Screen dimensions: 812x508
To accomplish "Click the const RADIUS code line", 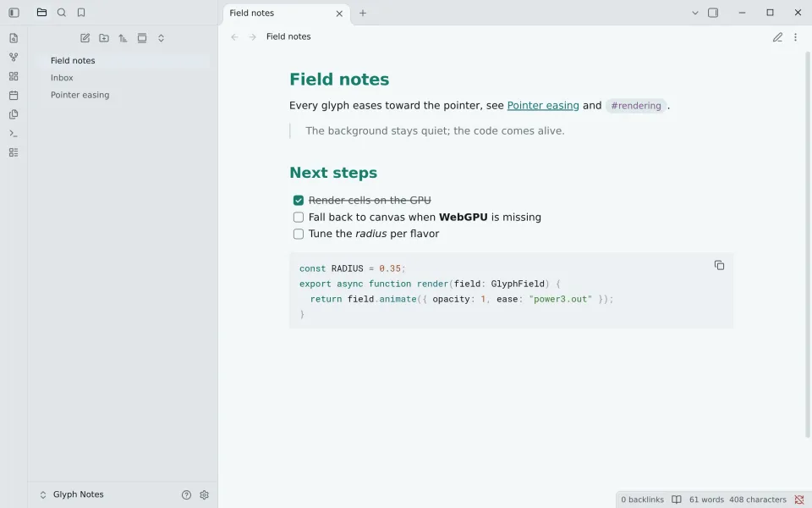I will [353, 268].
